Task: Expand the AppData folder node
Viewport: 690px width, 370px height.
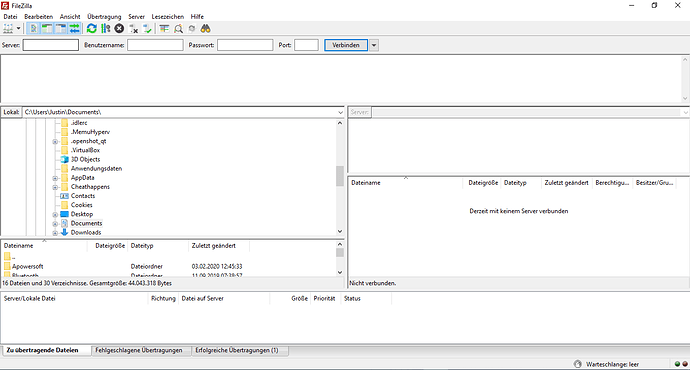Action: coord(55,178)
